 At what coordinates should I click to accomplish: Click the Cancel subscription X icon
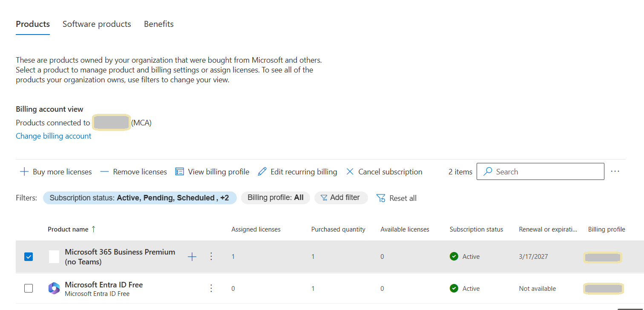click(x=350, y=172)
